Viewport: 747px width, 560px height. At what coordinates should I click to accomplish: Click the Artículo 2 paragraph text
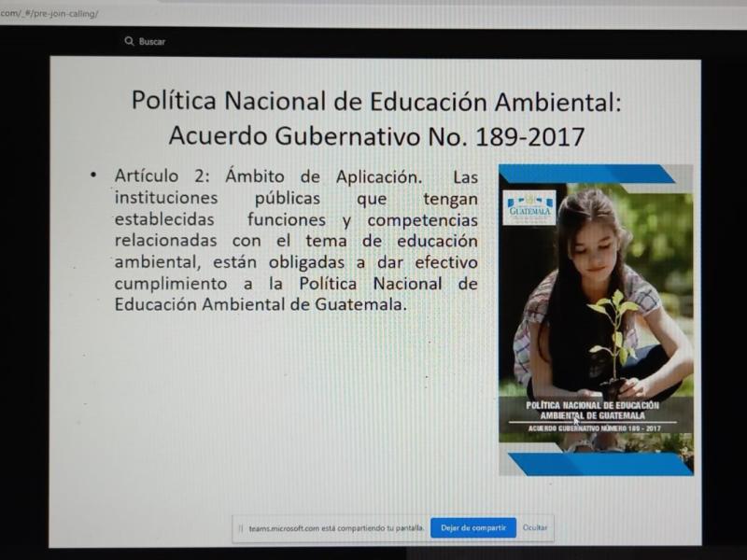(296, 240)
